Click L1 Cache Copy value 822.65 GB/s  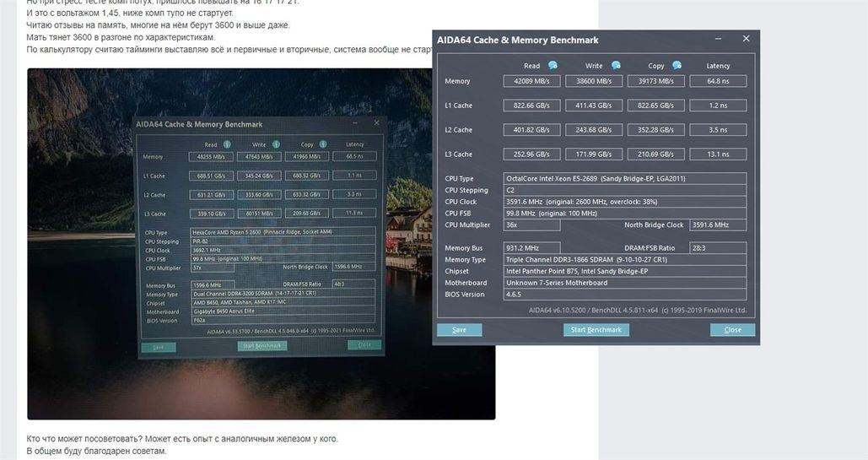(655, 106)
